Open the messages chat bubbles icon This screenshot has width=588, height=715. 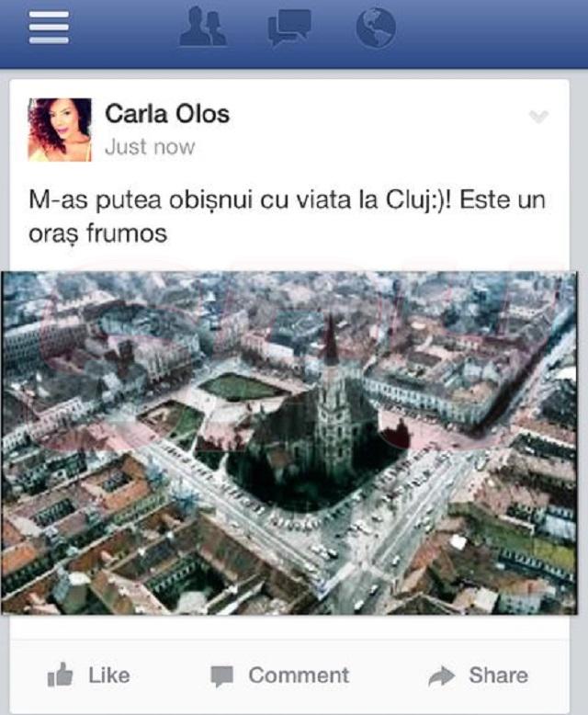[x=289, y=28]
